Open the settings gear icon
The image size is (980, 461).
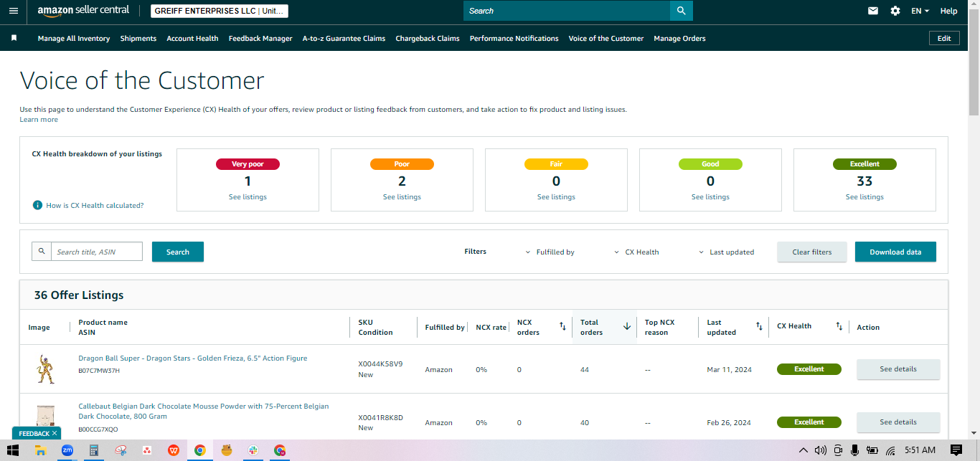click(x=895, y=11)
